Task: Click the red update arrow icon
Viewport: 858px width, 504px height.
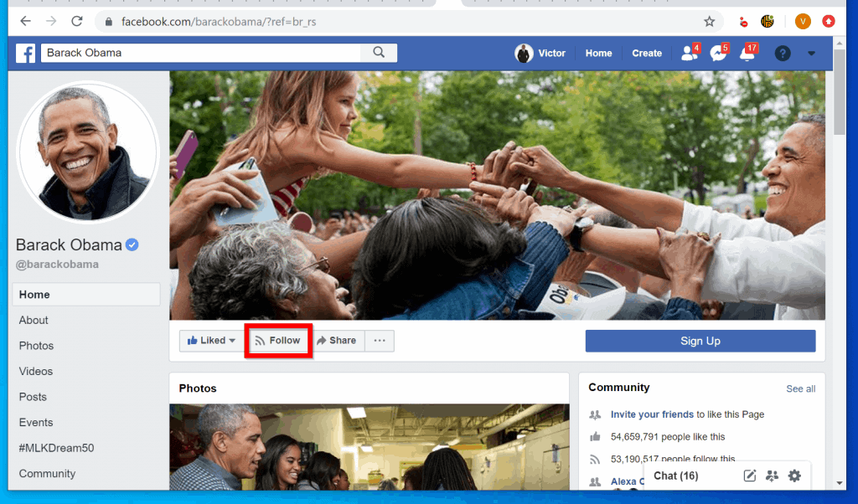Action: [829, 21]
